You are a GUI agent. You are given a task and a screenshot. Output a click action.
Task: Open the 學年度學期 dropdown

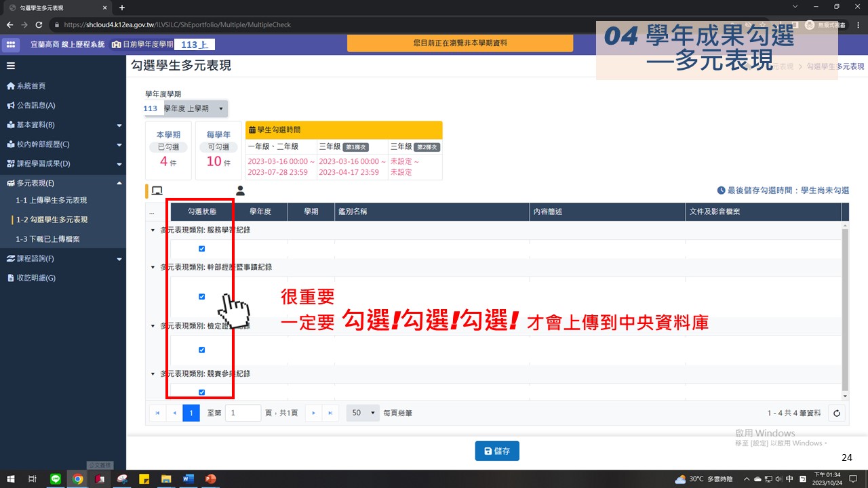point(186,108)
